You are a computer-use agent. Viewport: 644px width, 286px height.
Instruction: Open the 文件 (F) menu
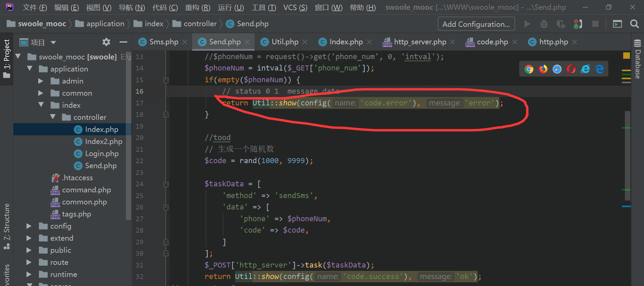tap(35, 7)
